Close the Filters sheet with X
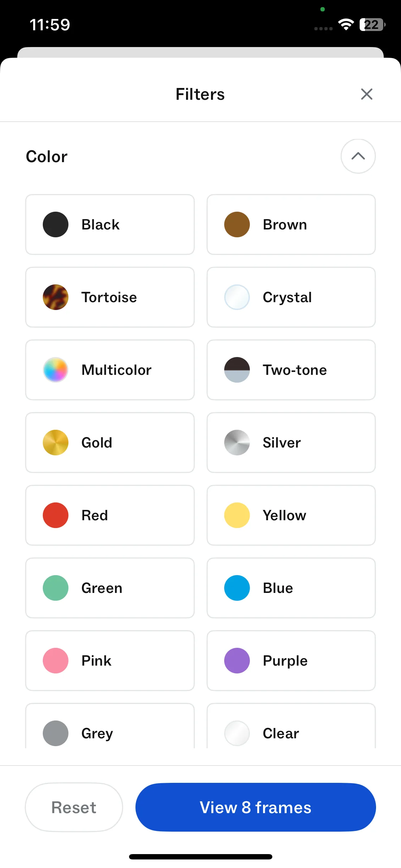 [366, 94]
